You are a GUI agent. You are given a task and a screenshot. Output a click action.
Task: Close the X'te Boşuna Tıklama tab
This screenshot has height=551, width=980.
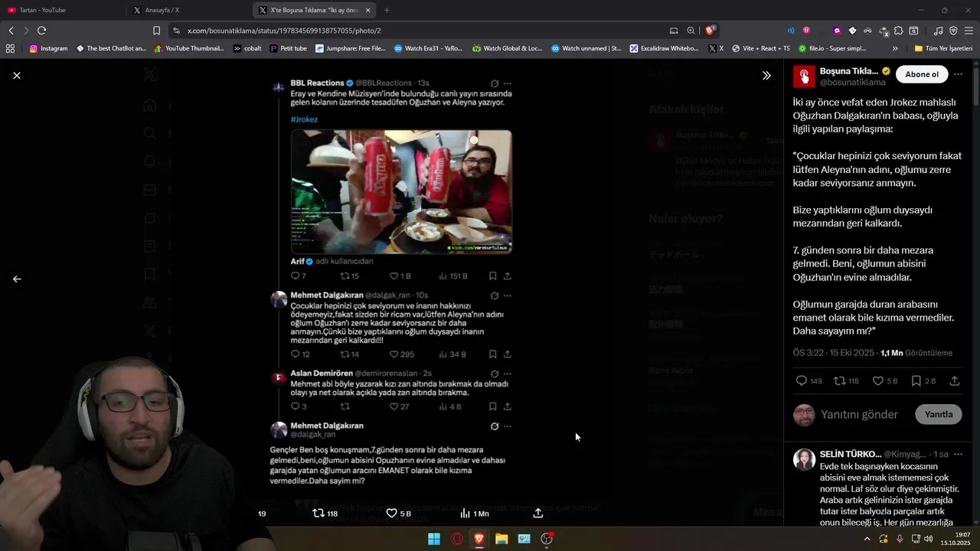tap(368, 10)
